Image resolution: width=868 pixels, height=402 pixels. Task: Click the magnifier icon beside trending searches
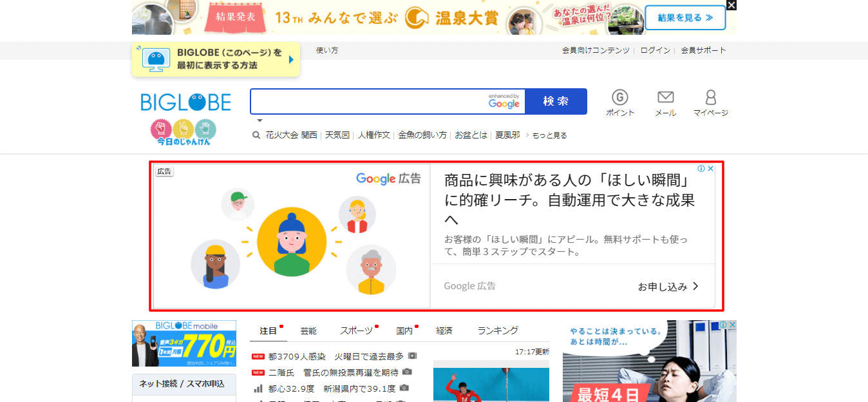tap(256, 135)
